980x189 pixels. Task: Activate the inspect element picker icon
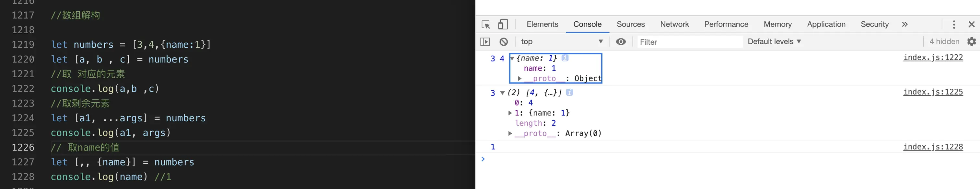tap(486, 25)
